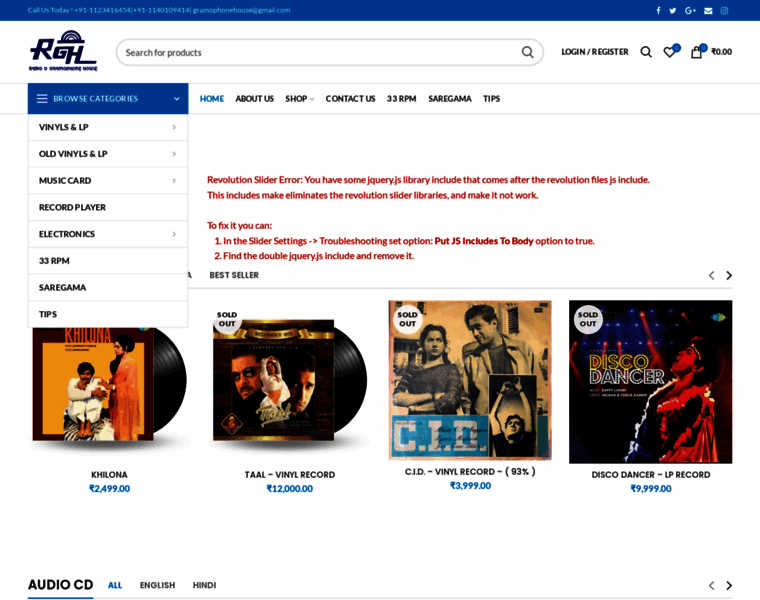Open the Twitter social link
Image resolution: width=760 pixels, height=600 pixels.
pyautogui.click(x=673, y=10)
